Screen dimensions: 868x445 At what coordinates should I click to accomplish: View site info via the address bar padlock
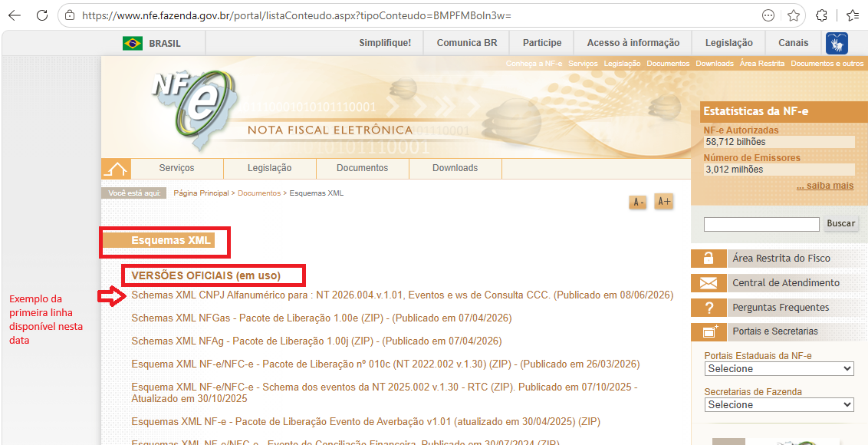point(70,15)
